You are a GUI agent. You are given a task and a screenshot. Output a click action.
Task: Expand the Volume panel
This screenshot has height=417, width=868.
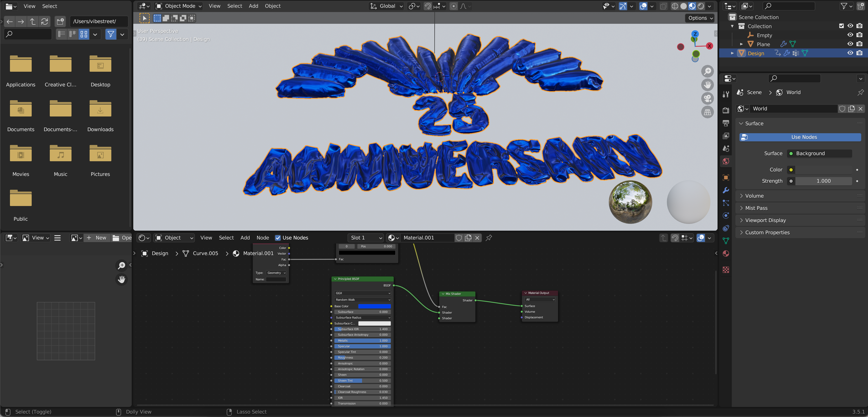754,196
